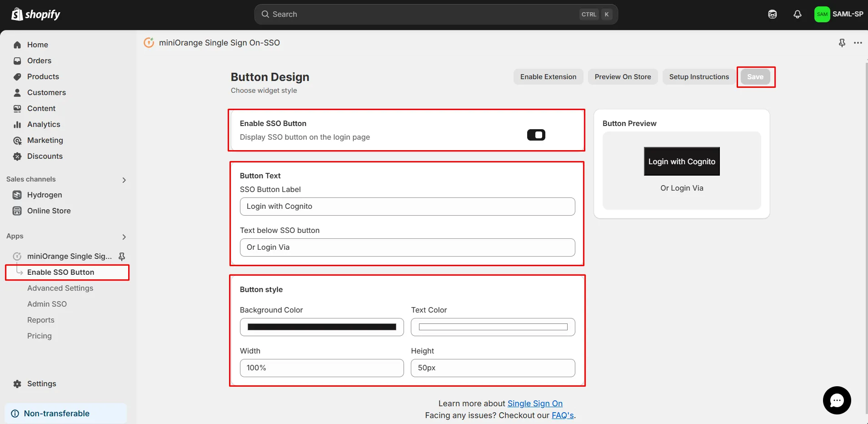The image size is (868, 424).
Task: Open Reports submenu
Action: [x=40, y=320]
